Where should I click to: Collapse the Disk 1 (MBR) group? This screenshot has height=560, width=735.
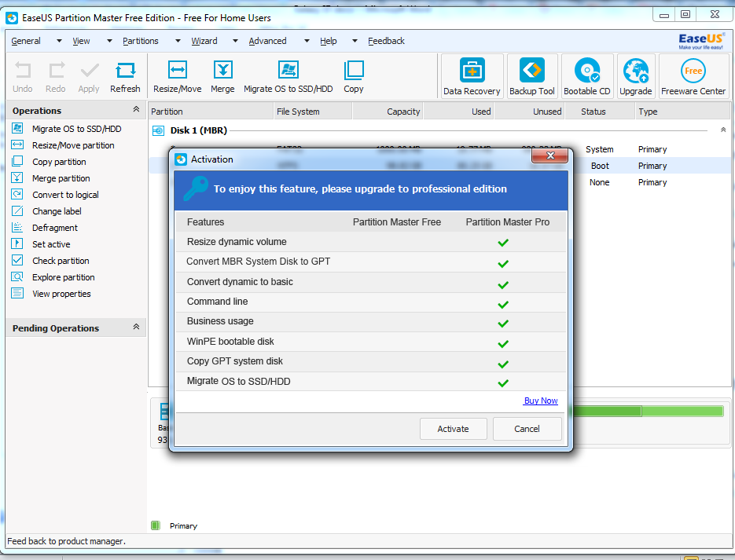[x=722, y=130]
